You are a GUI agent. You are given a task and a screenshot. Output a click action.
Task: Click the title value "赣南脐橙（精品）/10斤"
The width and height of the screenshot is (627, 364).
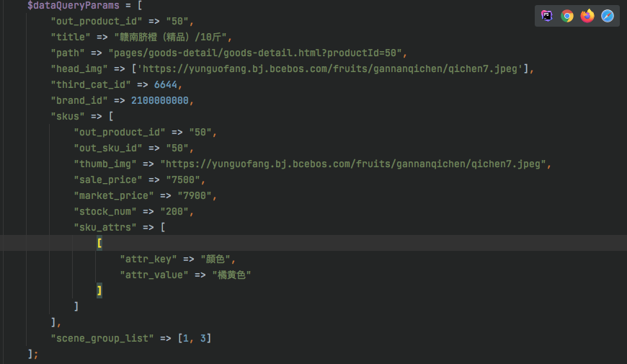170,37
